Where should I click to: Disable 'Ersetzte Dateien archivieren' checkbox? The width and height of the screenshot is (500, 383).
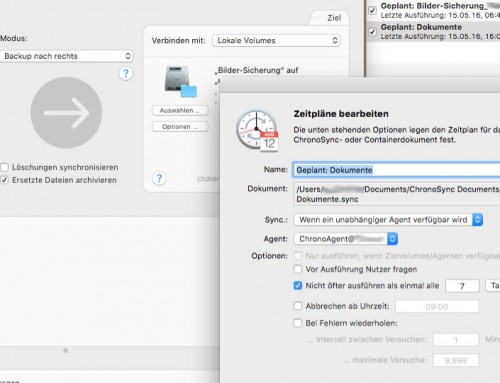click(x=4, y=180)
